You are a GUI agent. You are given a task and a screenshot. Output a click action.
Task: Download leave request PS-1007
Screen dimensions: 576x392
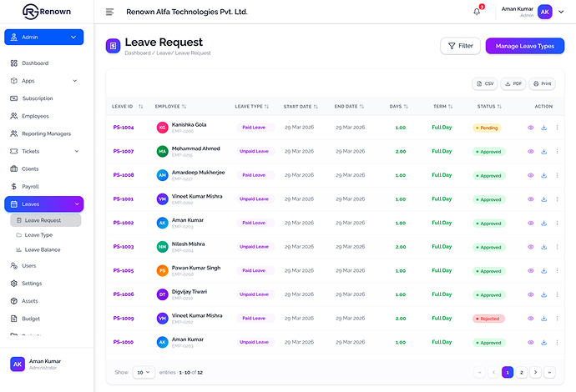(543, 152)
